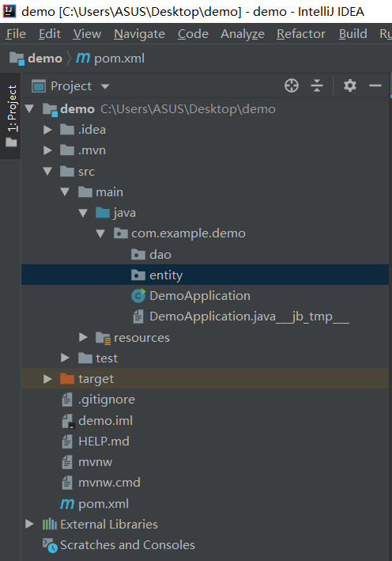Expand the .mvn folder arrow
The width and height of the screenshot is (392, 561).
pyautogui.click(x=47, y=150)
